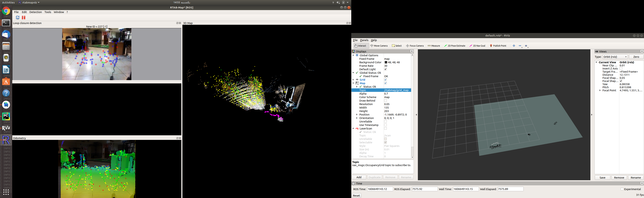Expand the Position property of Map
This screenshot has height=198, width=644.
click(x=357, y=115)
